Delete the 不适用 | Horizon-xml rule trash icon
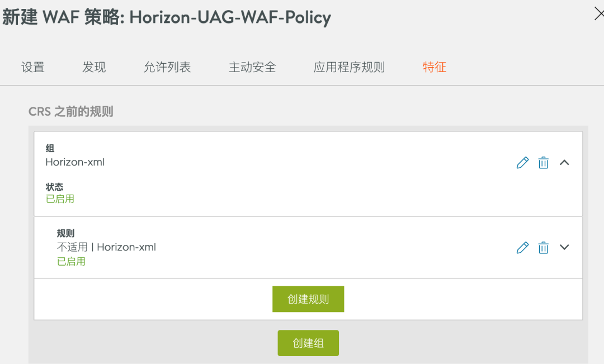The height and width of the screenshot is (364, 604). (x=543, y=248)
